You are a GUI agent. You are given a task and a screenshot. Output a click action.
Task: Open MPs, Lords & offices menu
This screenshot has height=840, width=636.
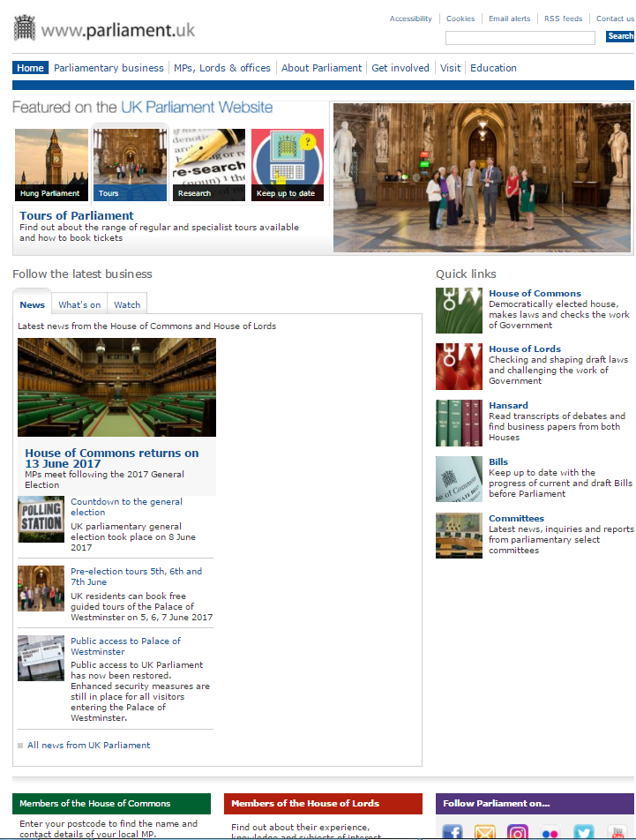point(222,68)
